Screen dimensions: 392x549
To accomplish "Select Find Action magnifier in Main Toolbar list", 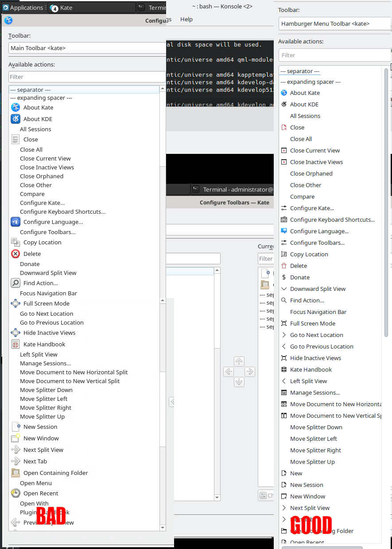I will (16, 283).
